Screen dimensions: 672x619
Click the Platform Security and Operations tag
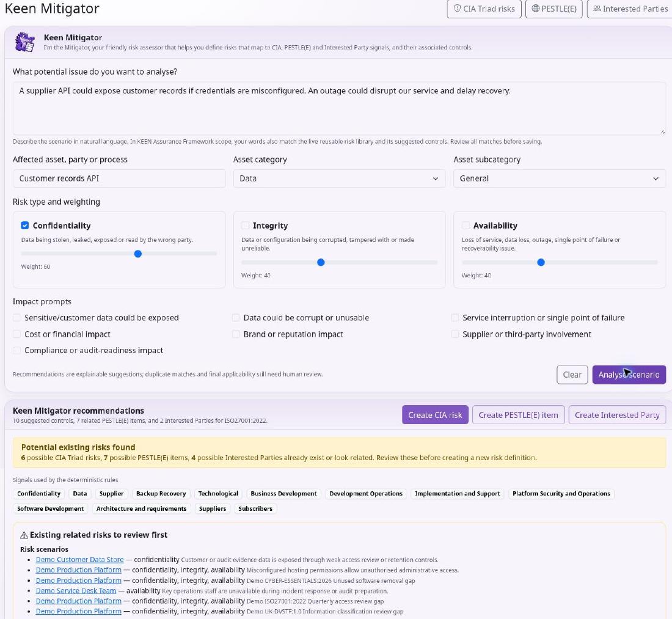[x=561, y=493]
